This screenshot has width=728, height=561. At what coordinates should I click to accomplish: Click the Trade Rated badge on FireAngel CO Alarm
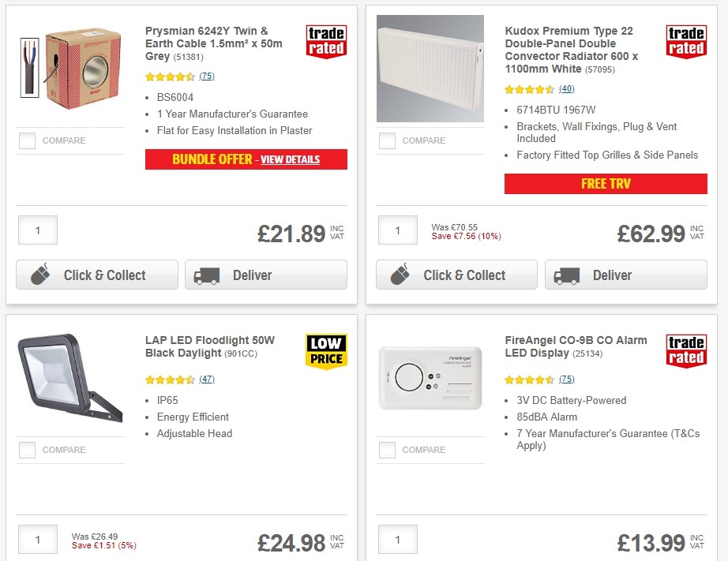point(685,350)
